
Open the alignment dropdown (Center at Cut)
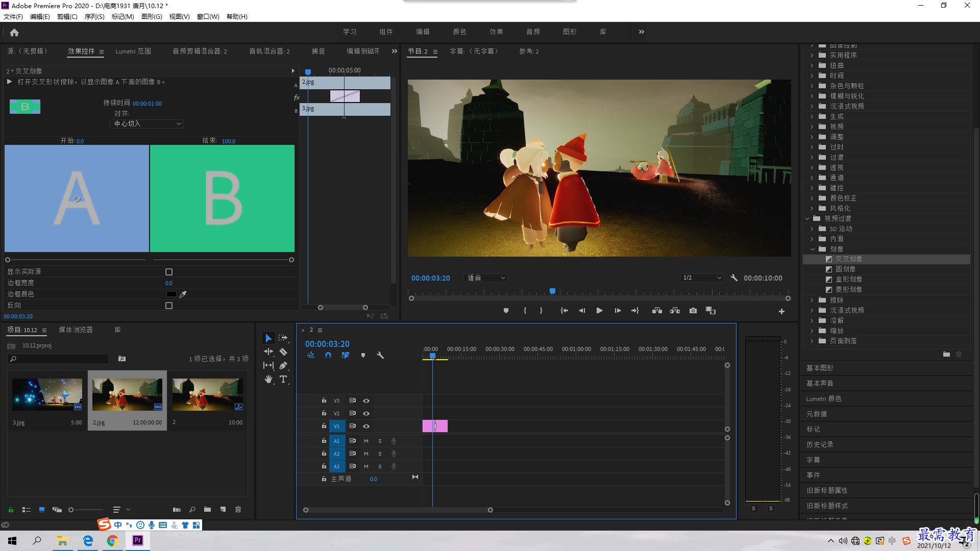[x=146, y=124]
